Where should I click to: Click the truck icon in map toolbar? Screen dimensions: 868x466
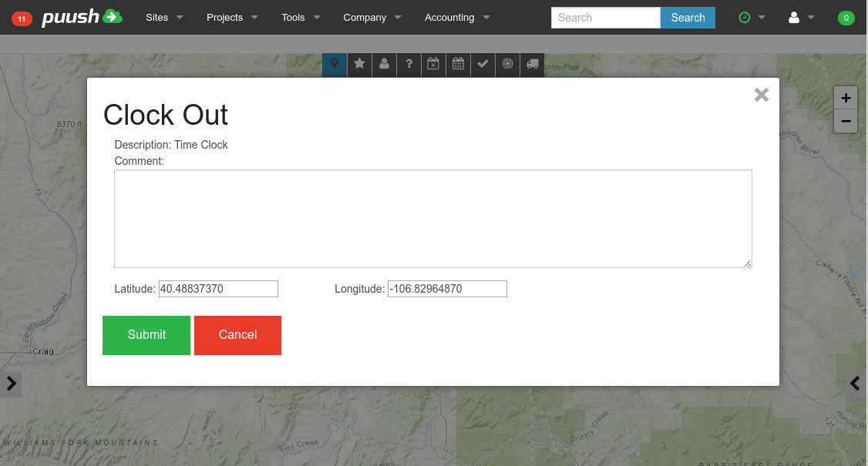coord(532,65)
